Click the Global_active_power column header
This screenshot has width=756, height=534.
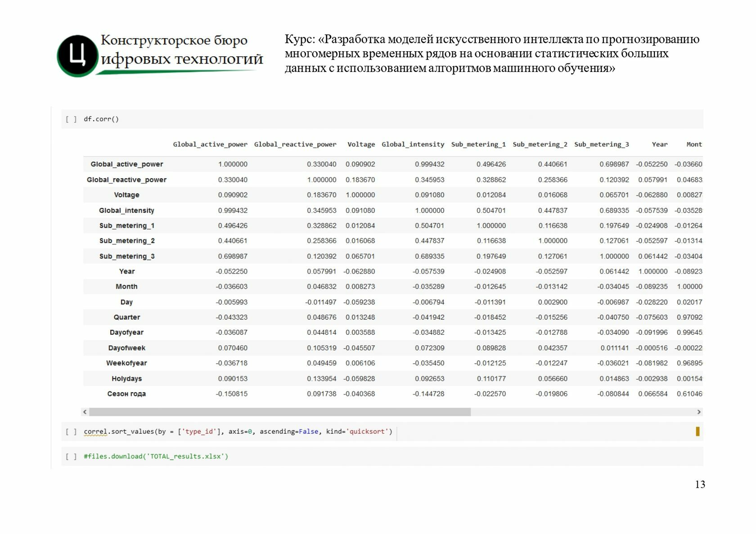tap(210, 144)
